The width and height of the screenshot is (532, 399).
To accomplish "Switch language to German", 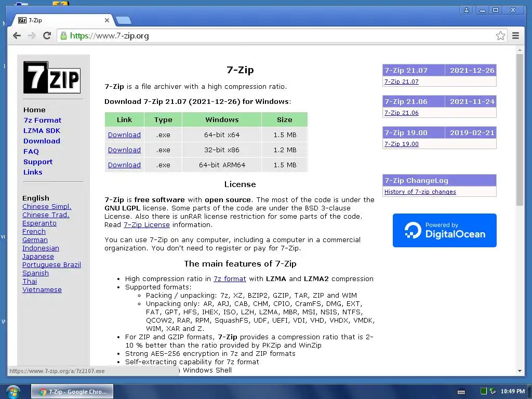I will [35, 240].
